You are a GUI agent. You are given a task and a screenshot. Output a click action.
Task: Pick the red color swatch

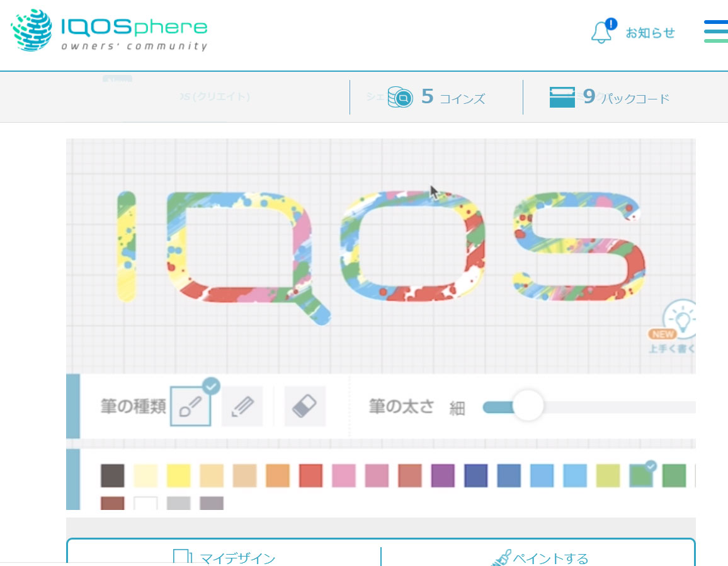coord(310,475)
